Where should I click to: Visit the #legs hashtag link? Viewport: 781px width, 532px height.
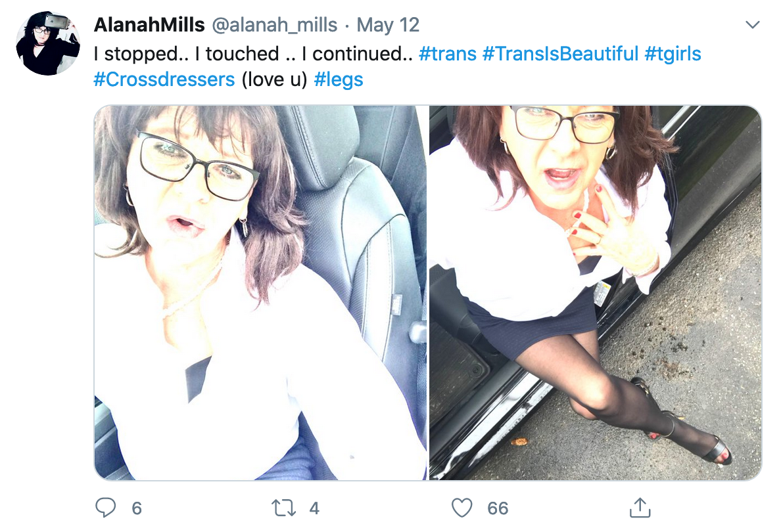338,80
